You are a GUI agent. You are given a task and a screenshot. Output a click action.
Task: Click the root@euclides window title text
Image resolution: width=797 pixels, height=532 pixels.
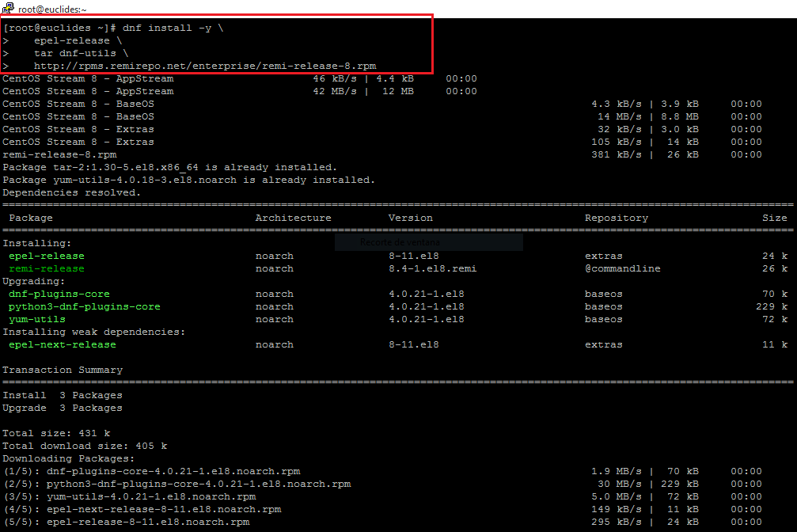52,9
